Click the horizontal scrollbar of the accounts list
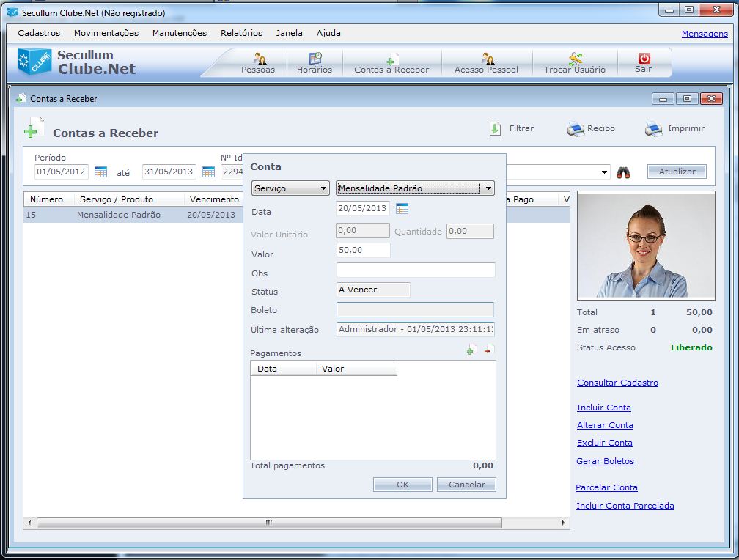The width and height of the screenshot is (739, 560). pyautogui.click(x=269, y=523)
